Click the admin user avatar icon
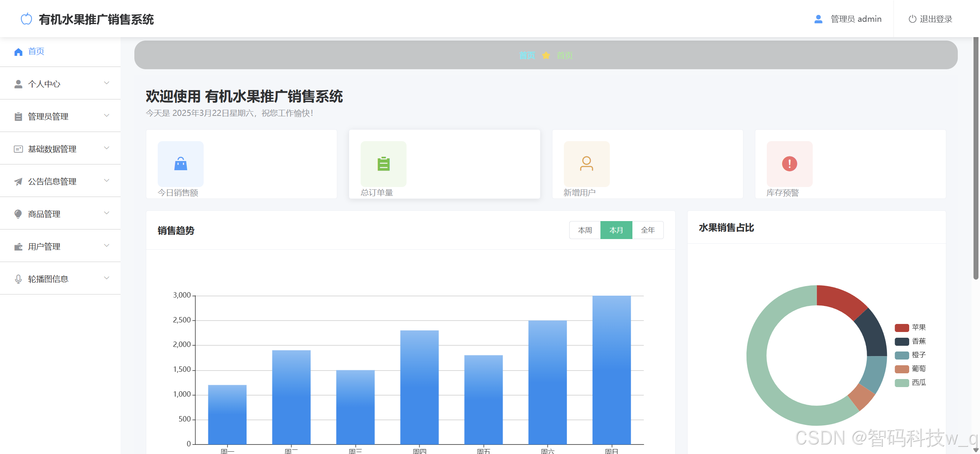Image resolution: width=980 pixels, height=454 pixels. click(818, 19)
